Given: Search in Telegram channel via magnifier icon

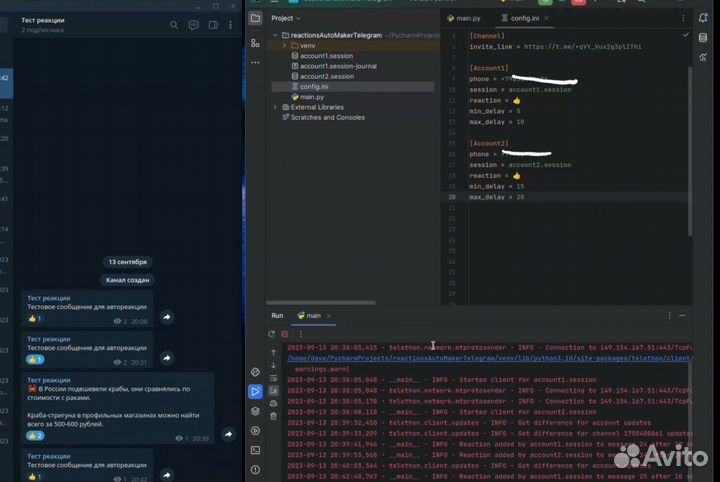Looking at the screenshot, I should [x=174, y=25].
